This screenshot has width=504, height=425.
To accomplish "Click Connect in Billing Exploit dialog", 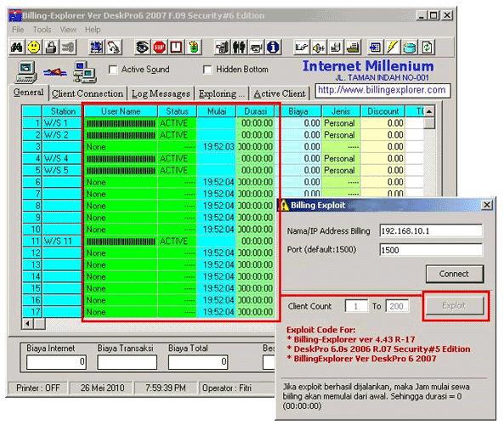I will [x=454, y=274].
